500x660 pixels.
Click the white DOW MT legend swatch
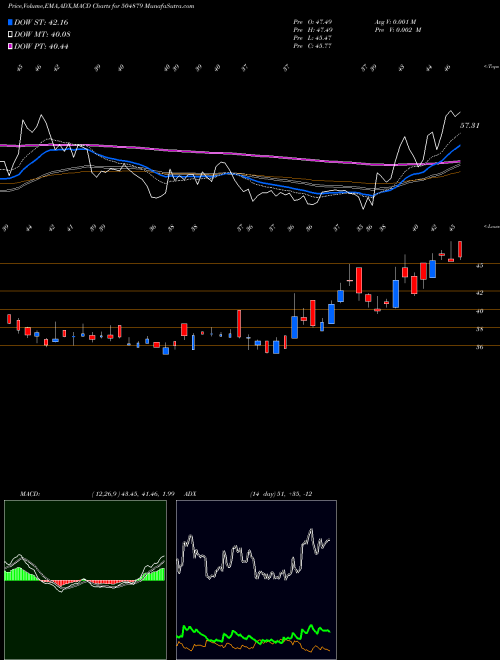(11, 35)
